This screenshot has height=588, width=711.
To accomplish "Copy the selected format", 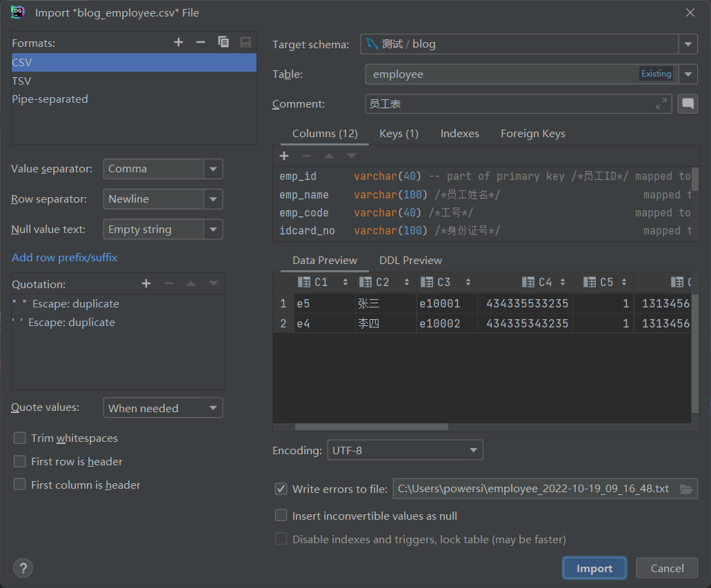I will pos(223,42).
